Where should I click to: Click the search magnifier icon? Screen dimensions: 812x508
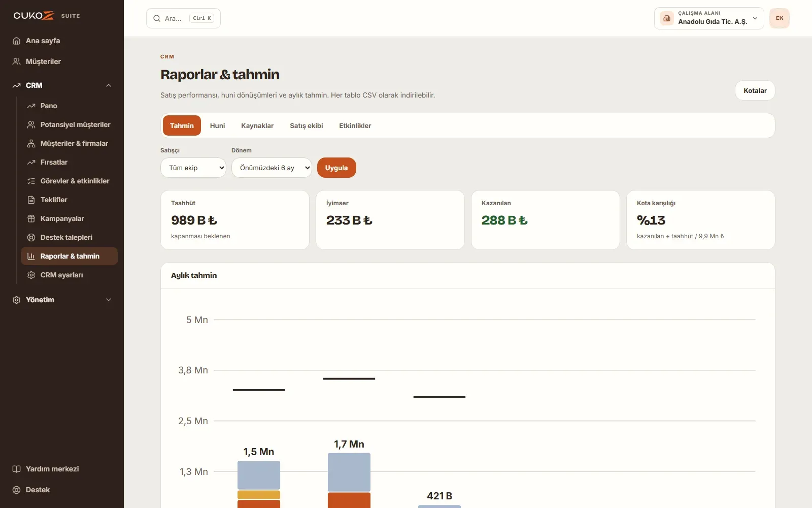(x=157, y=18)
